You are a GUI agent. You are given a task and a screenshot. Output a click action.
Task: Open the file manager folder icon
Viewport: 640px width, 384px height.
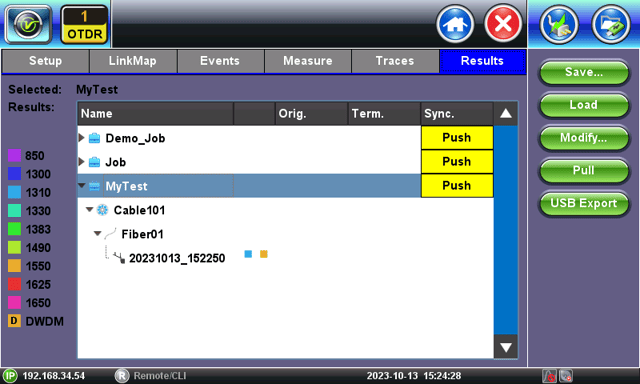coord(611,24)
